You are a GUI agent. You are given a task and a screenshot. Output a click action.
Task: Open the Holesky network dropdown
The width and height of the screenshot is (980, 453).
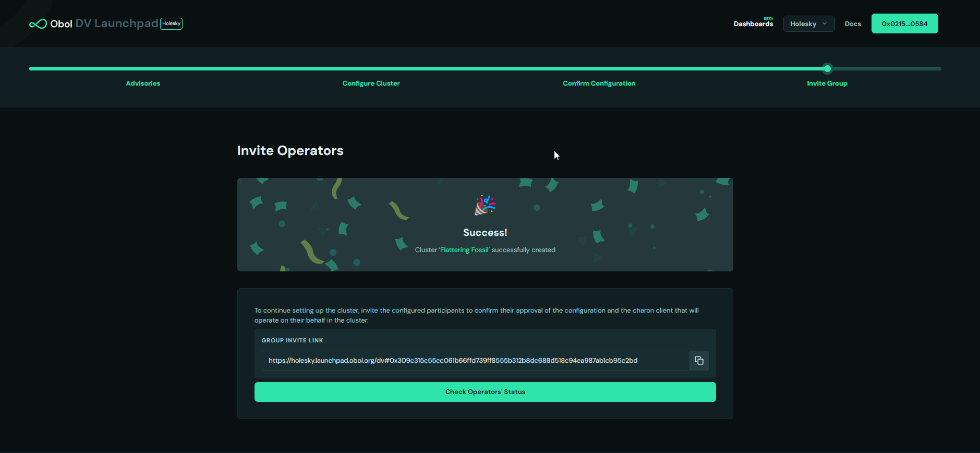point(808,24)
